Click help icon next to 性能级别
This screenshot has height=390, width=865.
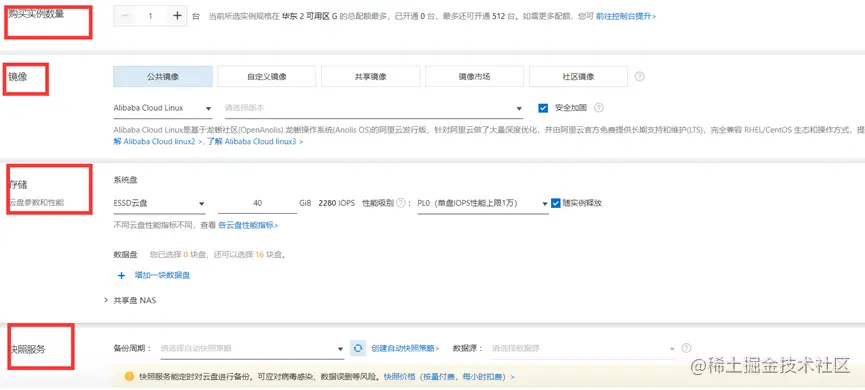[x=401, y=203]
